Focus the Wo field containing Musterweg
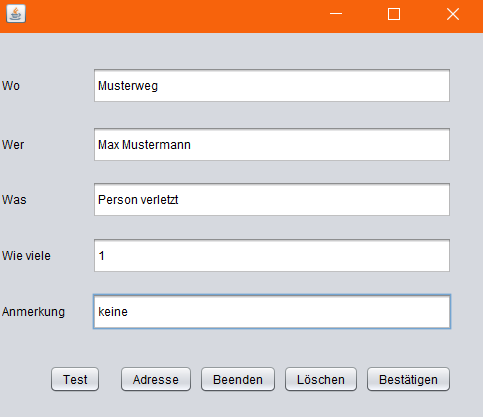The image size is (483, 417). [x=272, y=86]
